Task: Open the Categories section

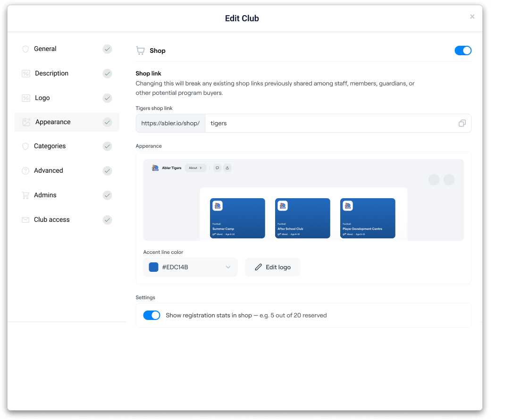Action: coord(67,146)
